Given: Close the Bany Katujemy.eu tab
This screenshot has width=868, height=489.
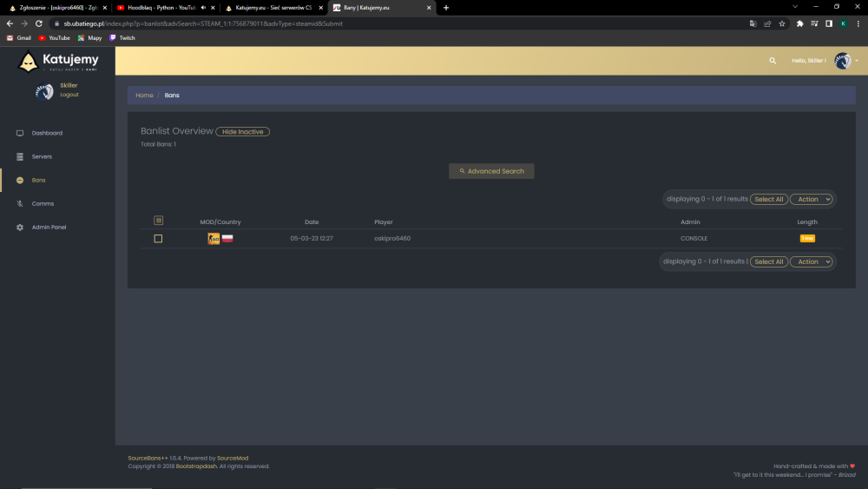Looking at the screenshot, I should (429, 8).
